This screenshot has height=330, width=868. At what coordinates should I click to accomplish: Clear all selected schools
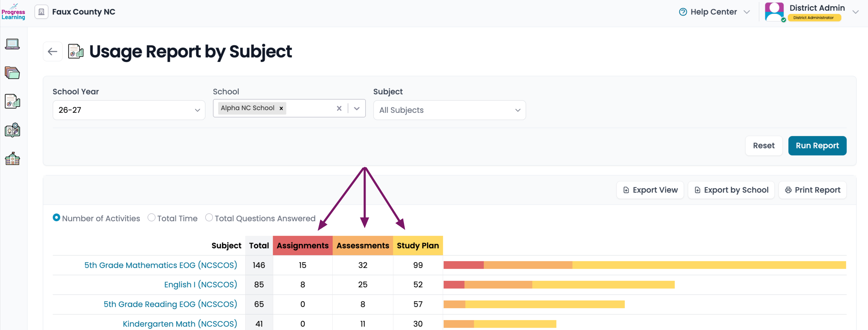[x=339, y=108]
